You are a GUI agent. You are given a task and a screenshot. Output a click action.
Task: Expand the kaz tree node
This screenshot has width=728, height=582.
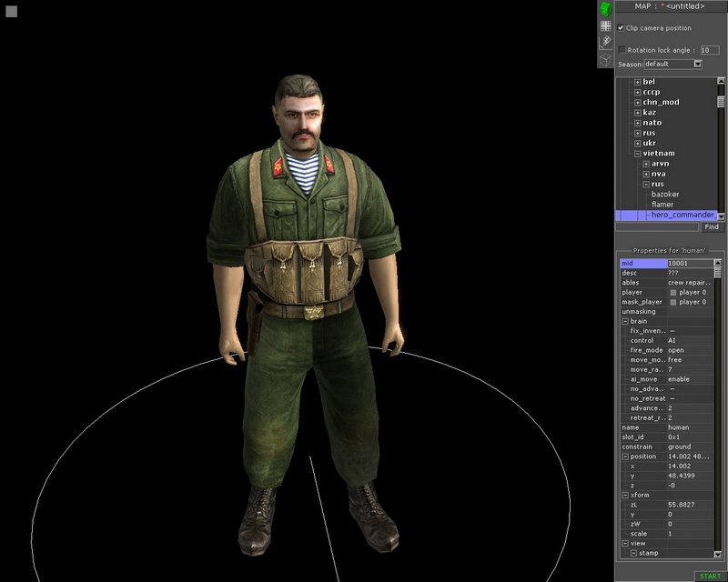click(x=638, y=113)
